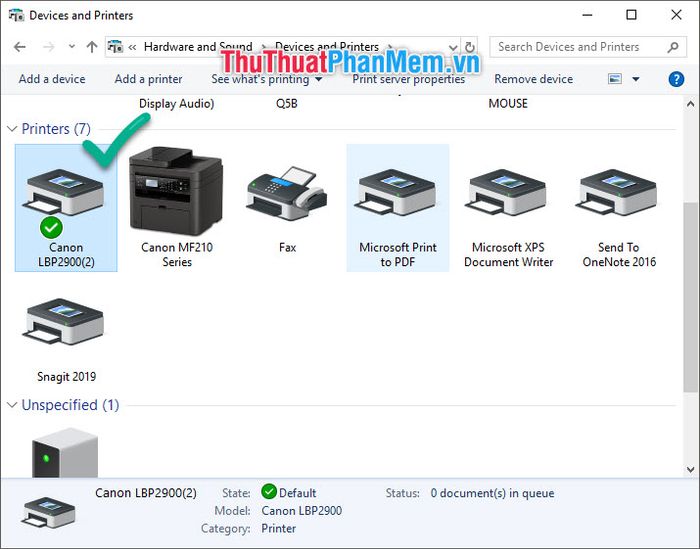Click Hardware and Sound breadcrumb
The image size is (700, 549).
click(x=198, y=47)
